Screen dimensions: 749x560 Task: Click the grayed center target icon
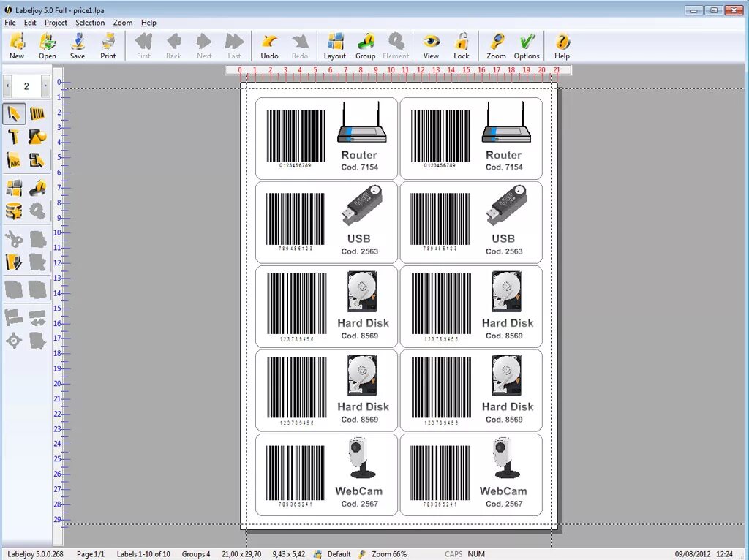pyautogui.click(x=14, y=341)
